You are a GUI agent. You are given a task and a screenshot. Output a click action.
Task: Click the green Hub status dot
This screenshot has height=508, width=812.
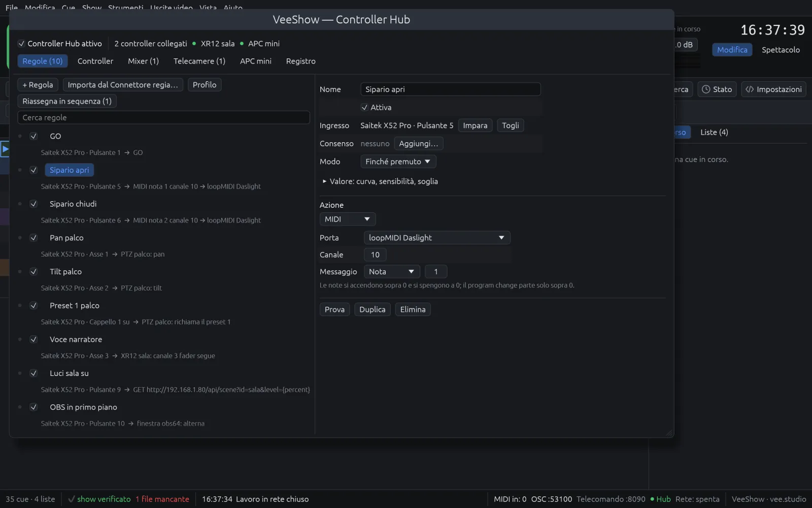click(652, 499)
